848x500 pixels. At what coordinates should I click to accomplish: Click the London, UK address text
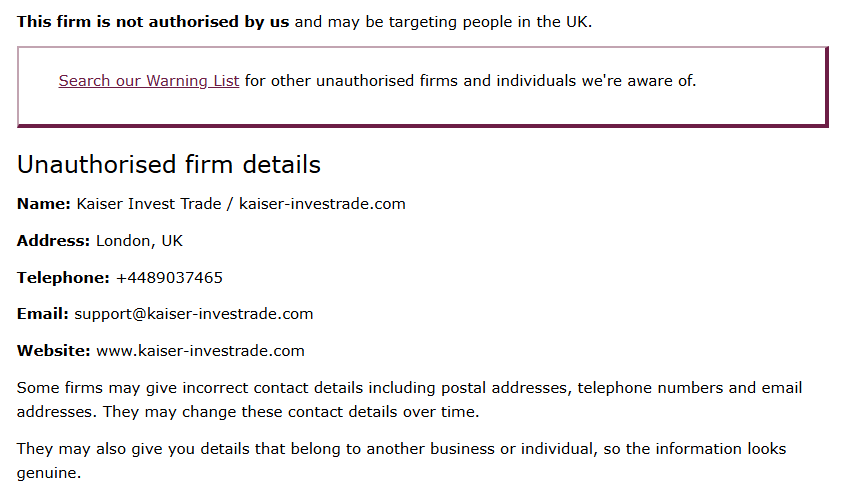tap(140, 241)
